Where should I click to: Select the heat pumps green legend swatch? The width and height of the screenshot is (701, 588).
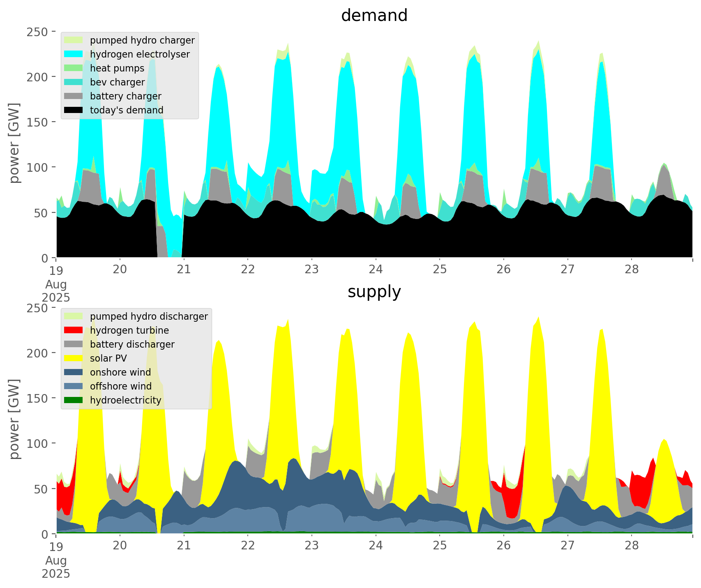tap(74, 68)
